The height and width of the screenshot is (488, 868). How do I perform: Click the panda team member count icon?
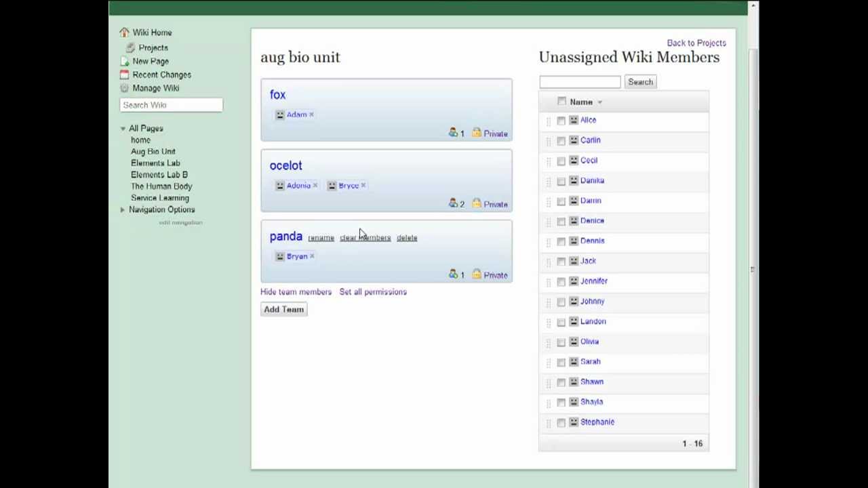[453, 274]
